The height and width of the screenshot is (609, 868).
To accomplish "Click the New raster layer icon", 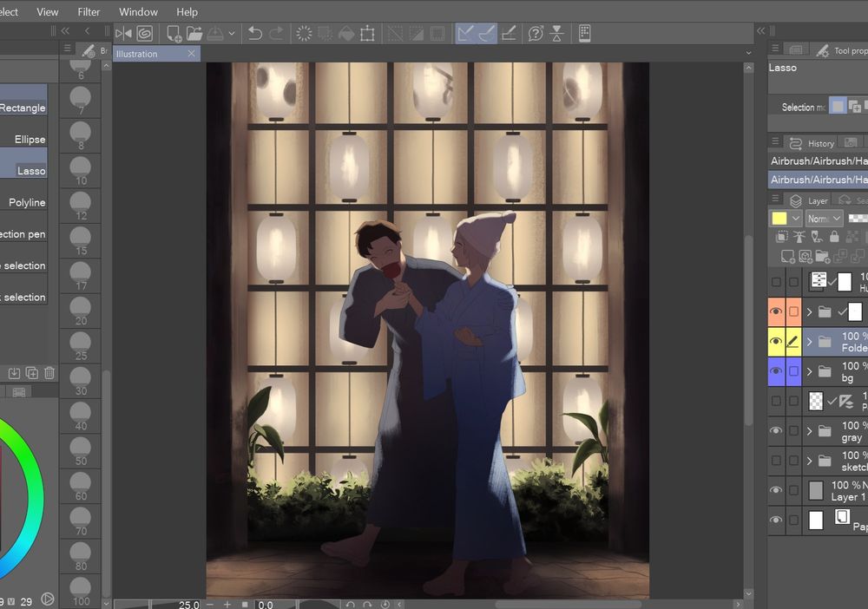I will click(788, 256).
